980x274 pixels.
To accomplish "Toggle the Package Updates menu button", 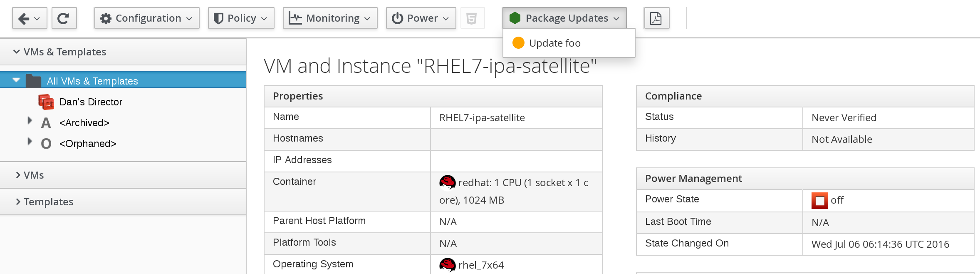I will (564, 18).
